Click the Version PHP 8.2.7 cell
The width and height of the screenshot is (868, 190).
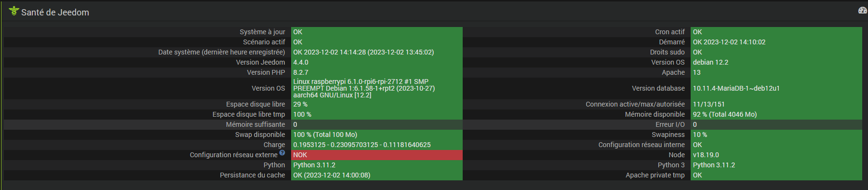click(377, 72)
